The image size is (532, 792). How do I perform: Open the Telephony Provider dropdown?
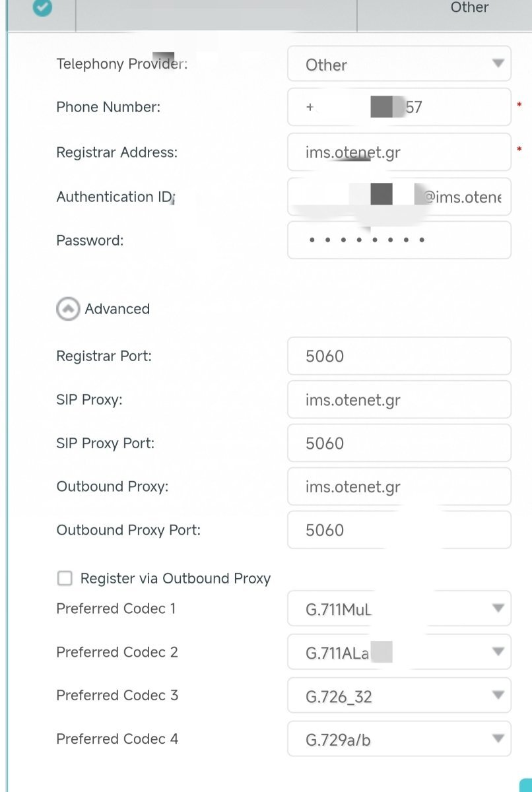tap(399, 64)
